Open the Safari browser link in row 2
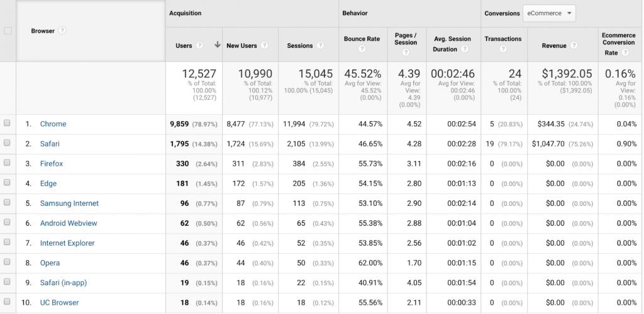The height and width of the screenshot is (314, 644). click(x=50, y=144)
